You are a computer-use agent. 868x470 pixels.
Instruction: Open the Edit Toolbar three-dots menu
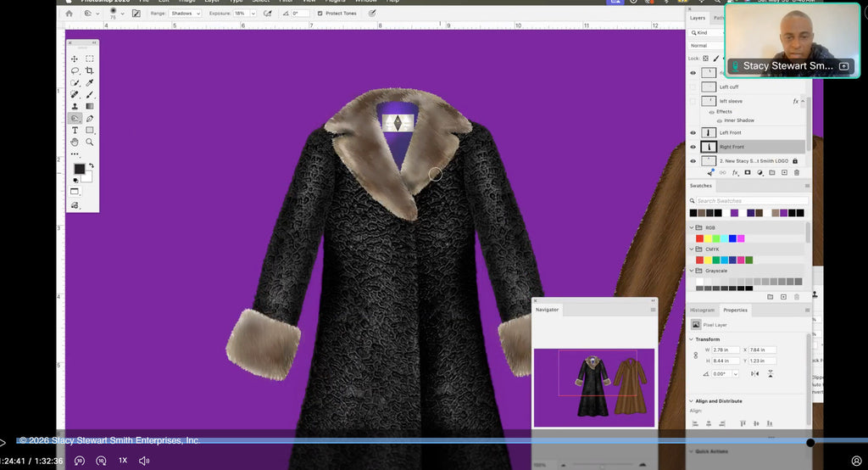click(x=75, y=154)
